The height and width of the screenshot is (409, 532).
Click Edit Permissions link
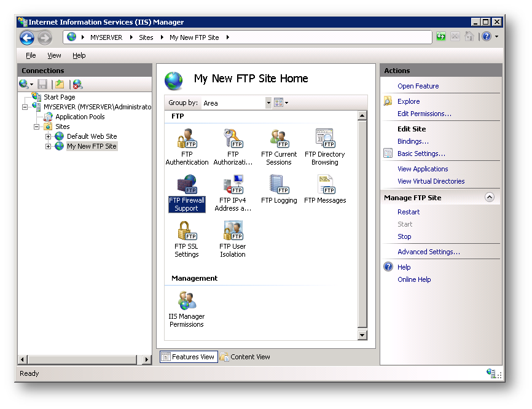tap(424, 114)
